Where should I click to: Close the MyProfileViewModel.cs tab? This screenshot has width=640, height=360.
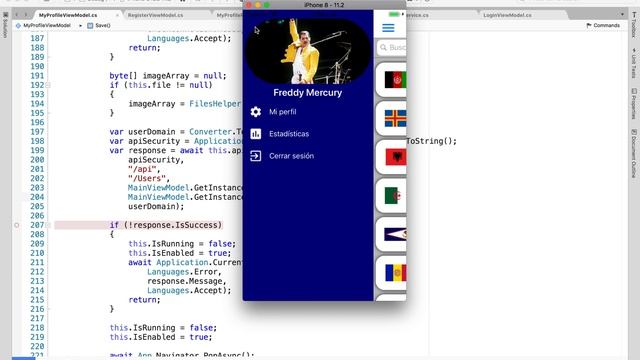tap(117, 15)
